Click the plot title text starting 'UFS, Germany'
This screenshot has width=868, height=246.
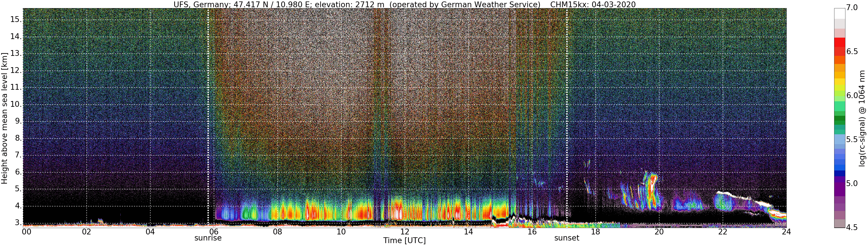404,4
